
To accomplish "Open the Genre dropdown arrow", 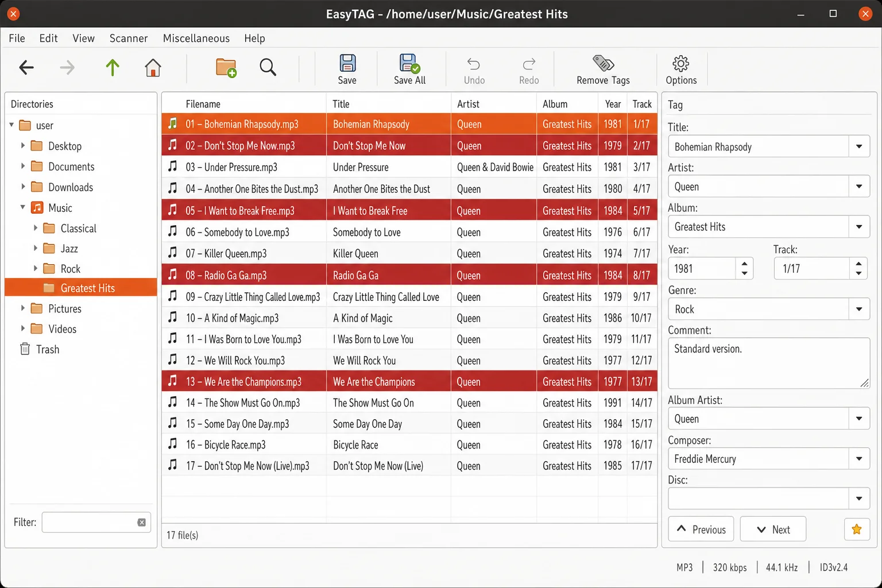I will click(x=859, y=309).
